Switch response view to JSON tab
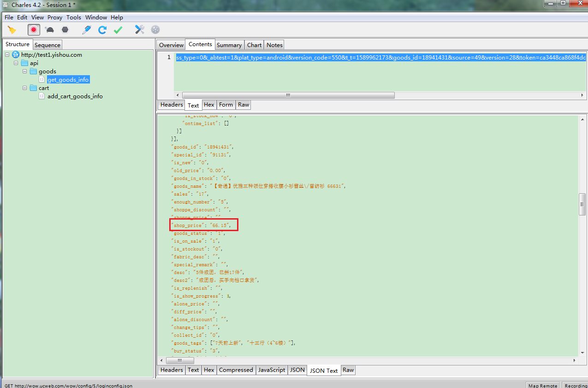The width and height of the screenshot is (588, 388). point(297,370)
